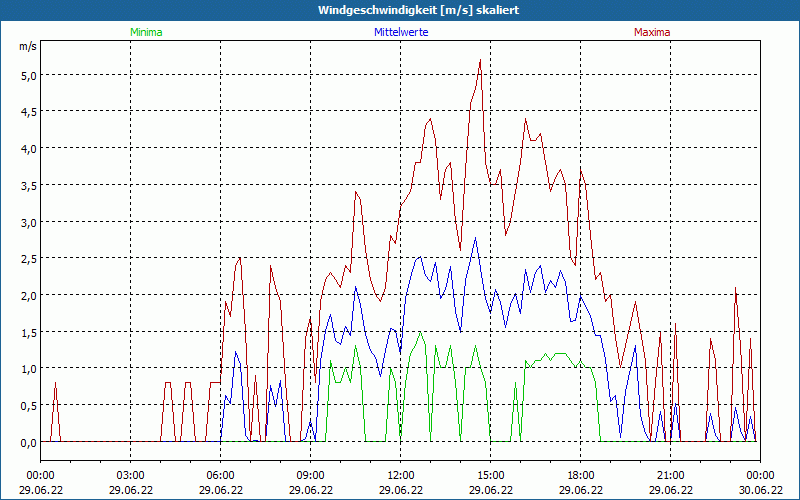Viewport: 800px width, 500px height.
Task: Click the 06:00 time axis label
Action: click(x=220, y=476)
